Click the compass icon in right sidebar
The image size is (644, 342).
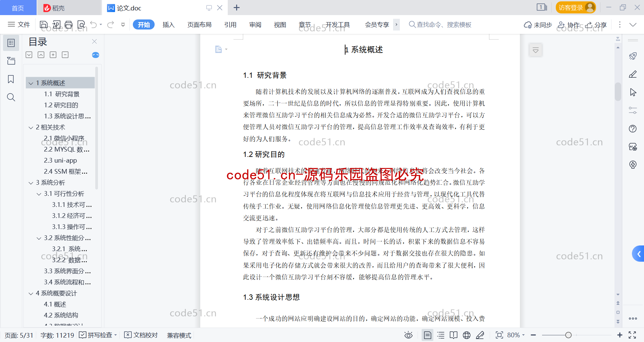click(633, 165)
